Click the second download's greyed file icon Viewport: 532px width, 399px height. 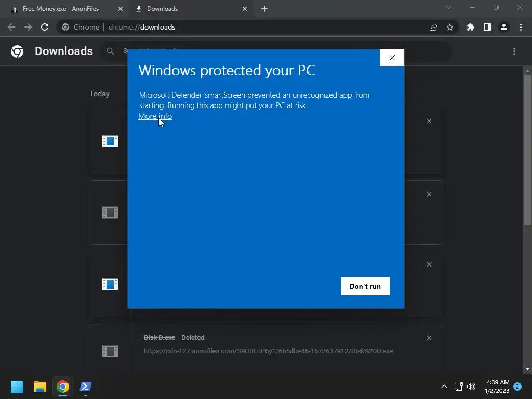pyautogui.click(x=110, y=212)
